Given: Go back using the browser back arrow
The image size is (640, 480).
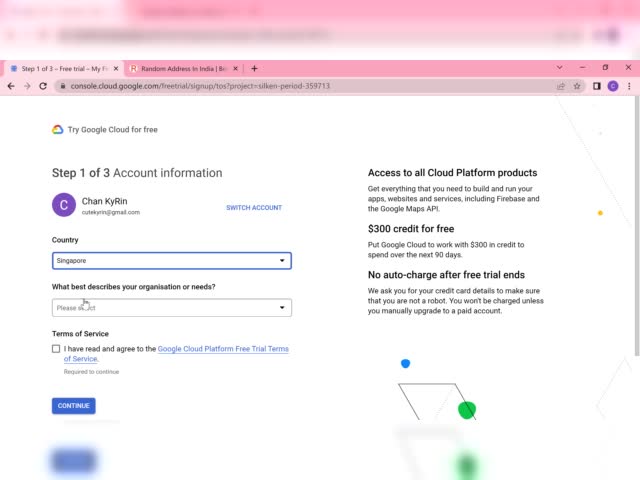Looking at the screenshot, I should [x=11, y=86].
